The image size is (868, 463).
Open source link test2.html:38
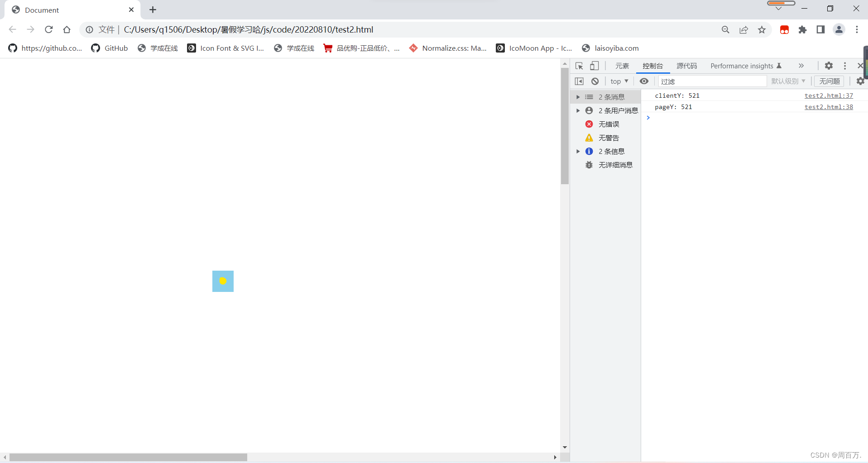829,107
